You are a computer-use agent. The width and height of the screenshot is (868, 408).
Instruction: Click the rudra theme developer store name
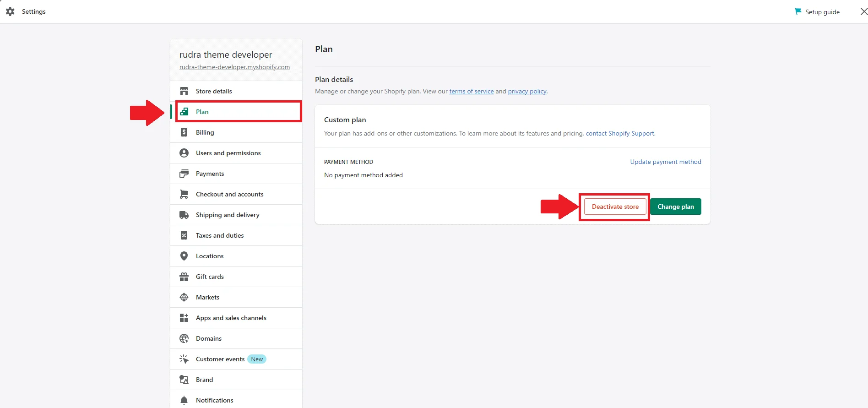tap(226, 54)
